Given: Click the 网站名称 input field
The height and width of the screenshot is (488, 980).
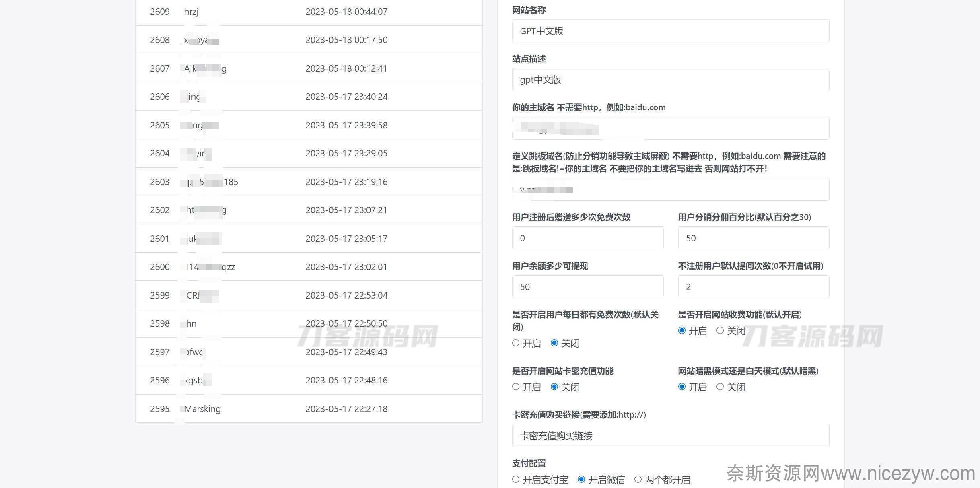Looking at the screenshot, I should click(671, 31).
